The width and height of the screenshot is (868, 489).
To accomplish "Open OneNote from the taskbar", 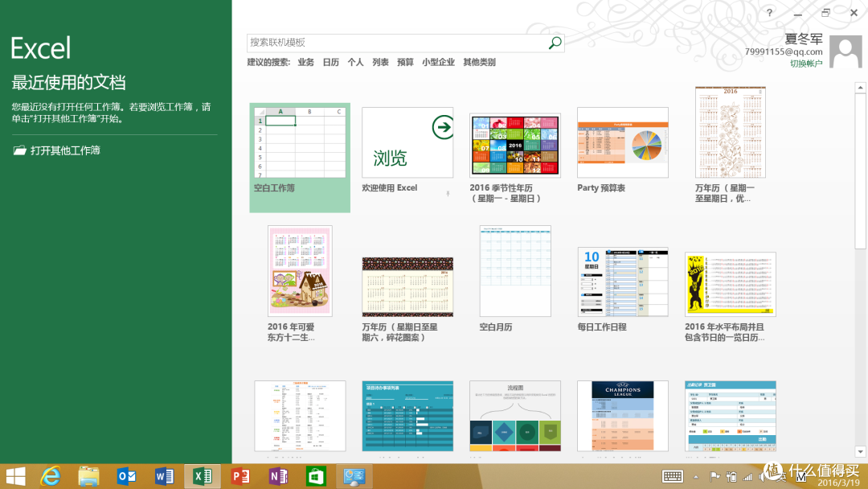I will tap(278, 476).
